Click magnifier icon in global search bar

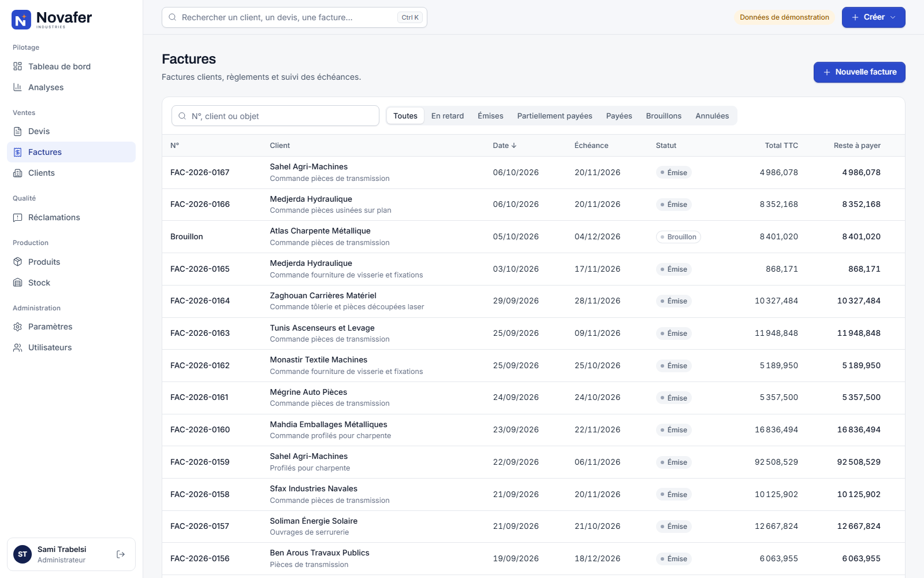[x=172, y=17]
